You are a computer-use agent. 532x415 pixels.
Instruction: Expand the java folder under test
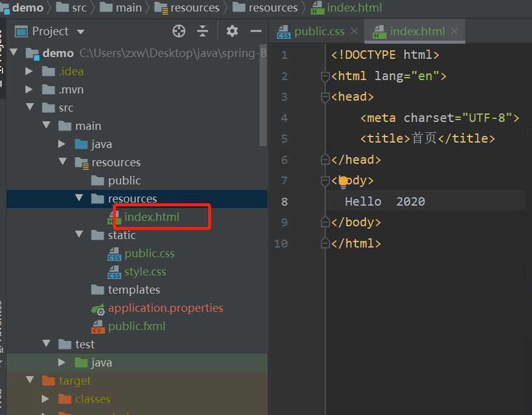tap(62, 362)
